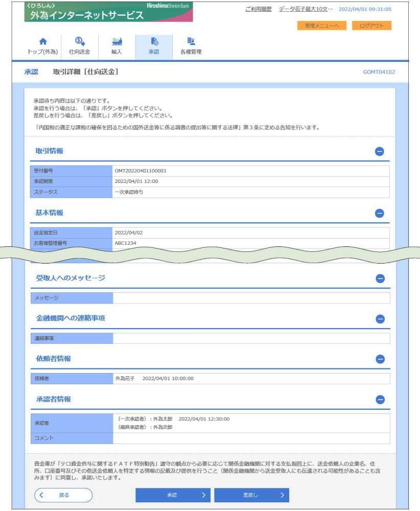
Task: Click the 承認 approval document icon
Action: coord(153,41)
